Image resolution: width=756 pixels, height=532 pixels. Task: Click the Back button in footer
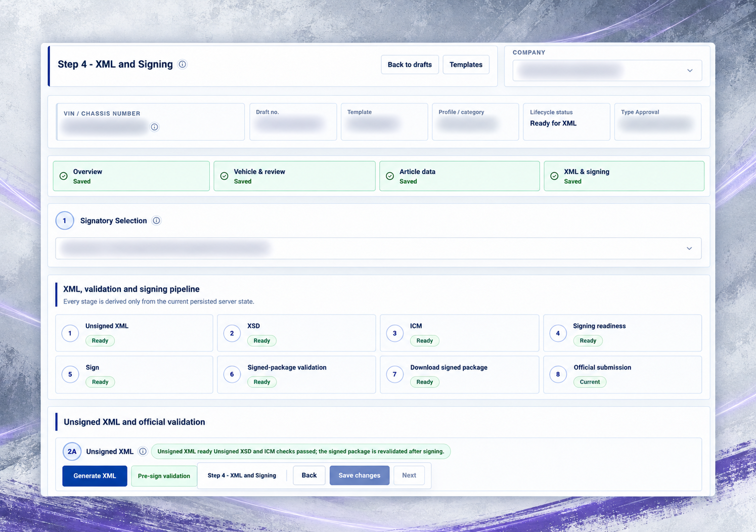[x=309, y=475]
